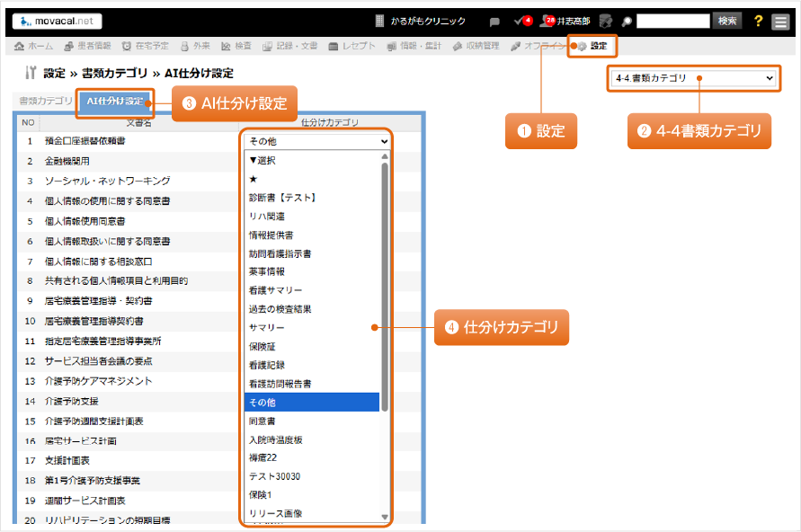Click the movacal.net logo
801x532 pixels.
coord(58,22)
